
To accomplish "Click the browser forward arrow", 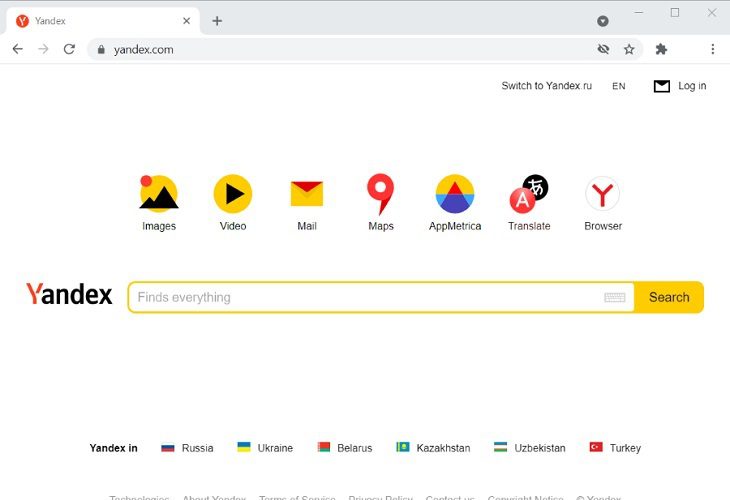I will [x=43, y=49].
